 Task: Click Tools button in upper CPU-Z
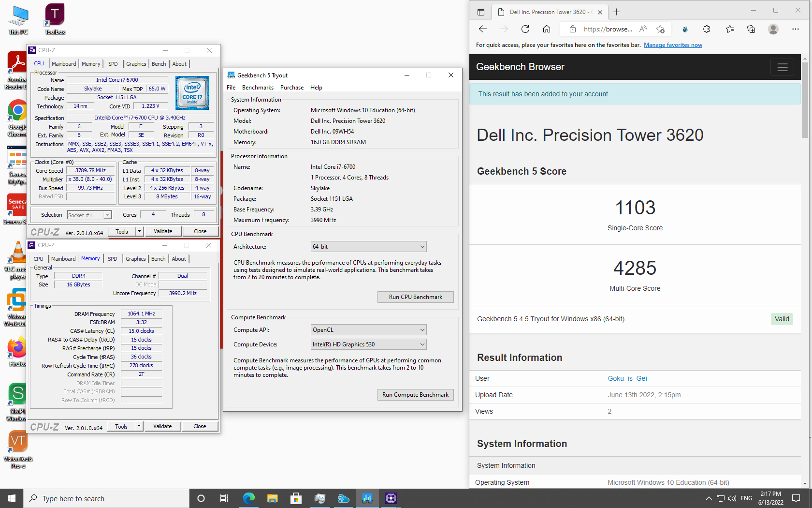pos(122,231)
